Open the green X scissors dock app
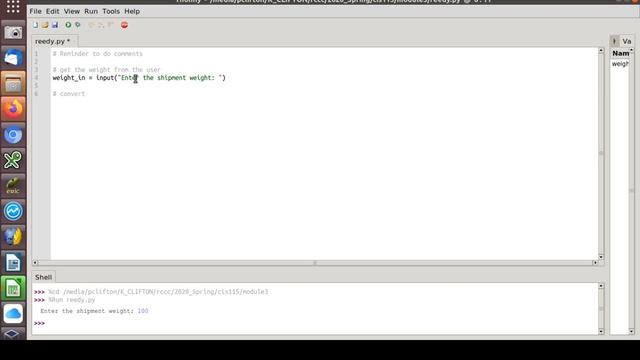 (x=13, y=160)
